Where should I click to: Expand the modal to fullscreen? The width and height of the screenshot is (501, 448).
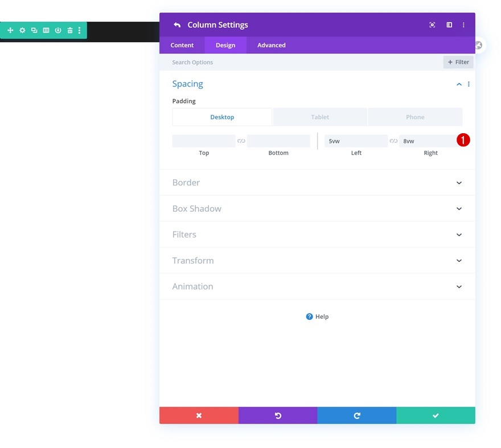point(432,25)
